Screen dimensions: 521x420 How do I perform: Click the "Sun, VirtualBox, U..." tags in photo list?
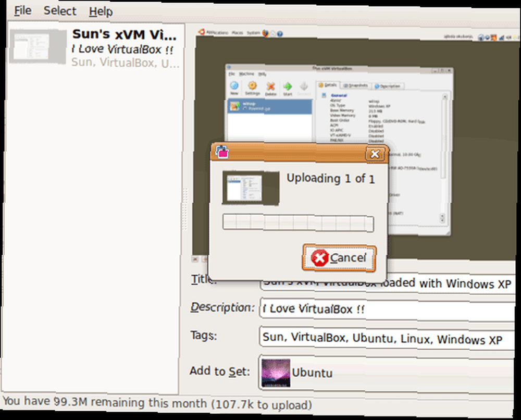(x=125, y=62)
